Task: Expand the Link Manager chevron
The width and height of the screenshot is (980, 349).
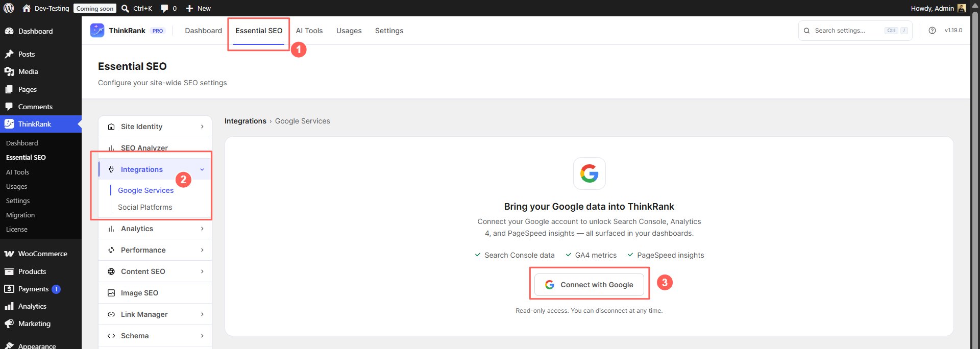Action: 202,314
